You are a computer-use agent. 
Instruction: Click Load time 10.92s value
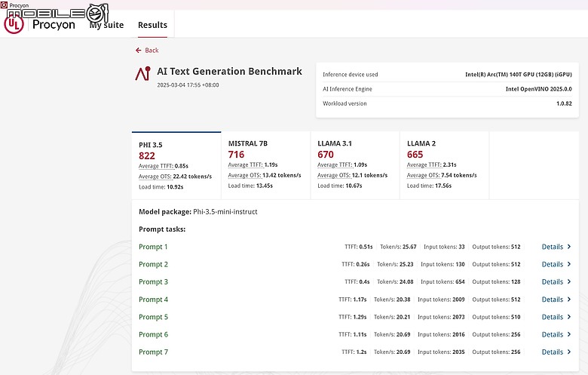click(175, 187)
